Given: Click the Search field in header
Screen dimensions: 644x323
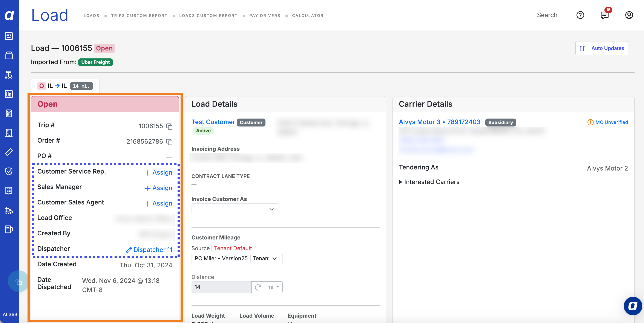Looking at the screenshot, I should 547,15.
